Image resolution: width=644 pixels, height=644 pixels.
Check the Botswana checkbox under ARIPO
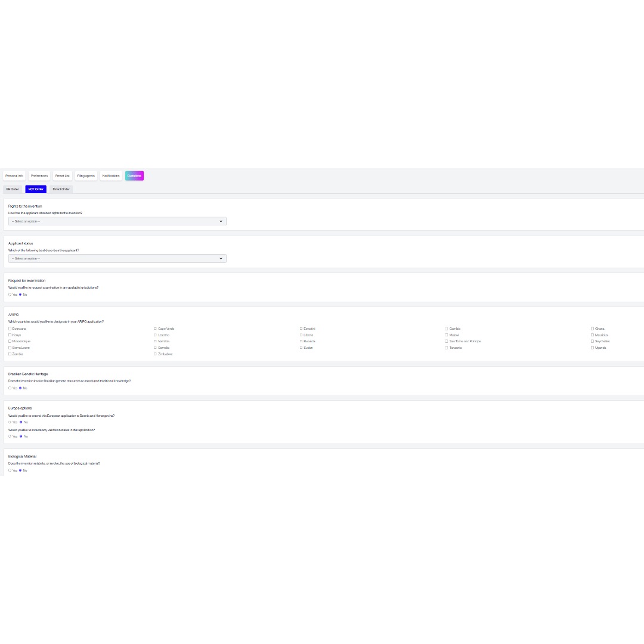(x=10, y=329)
